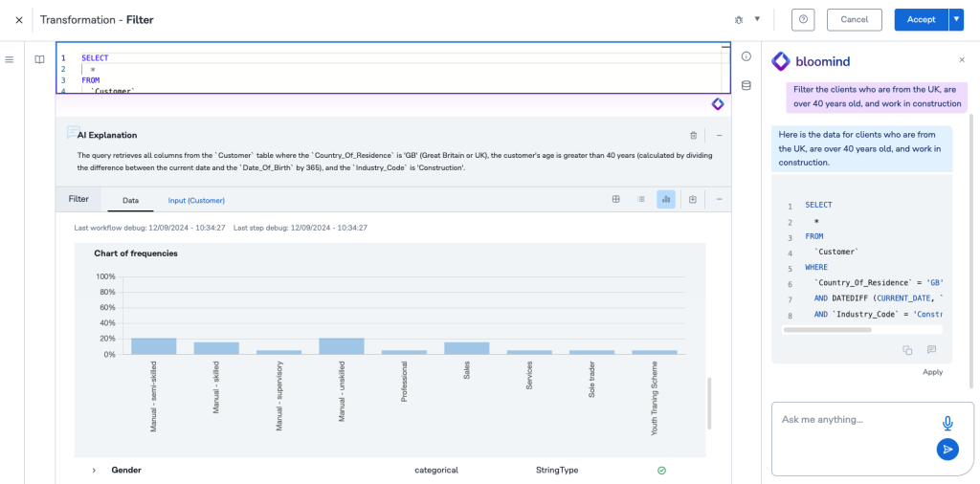This screenshot has height=484, width=980.
Task: Select the Data tab
Action: coord(131,200)
